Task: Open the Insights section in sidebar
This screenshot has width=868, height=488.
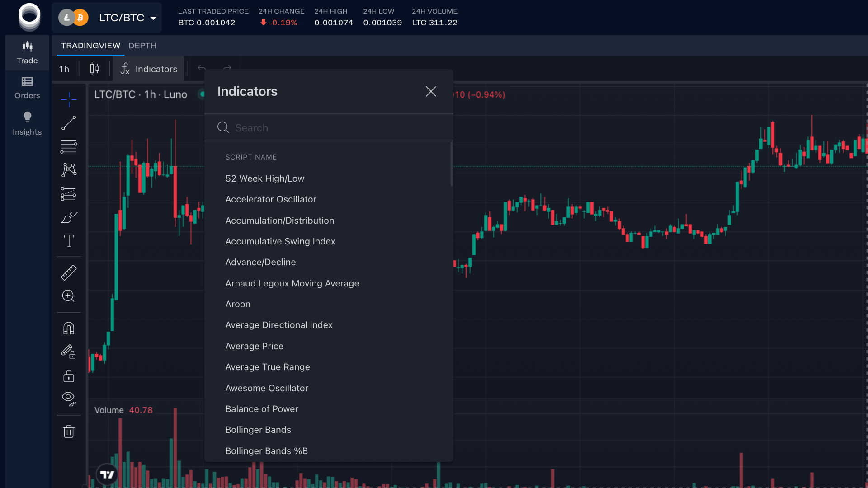Action: [x=27, y=123]
